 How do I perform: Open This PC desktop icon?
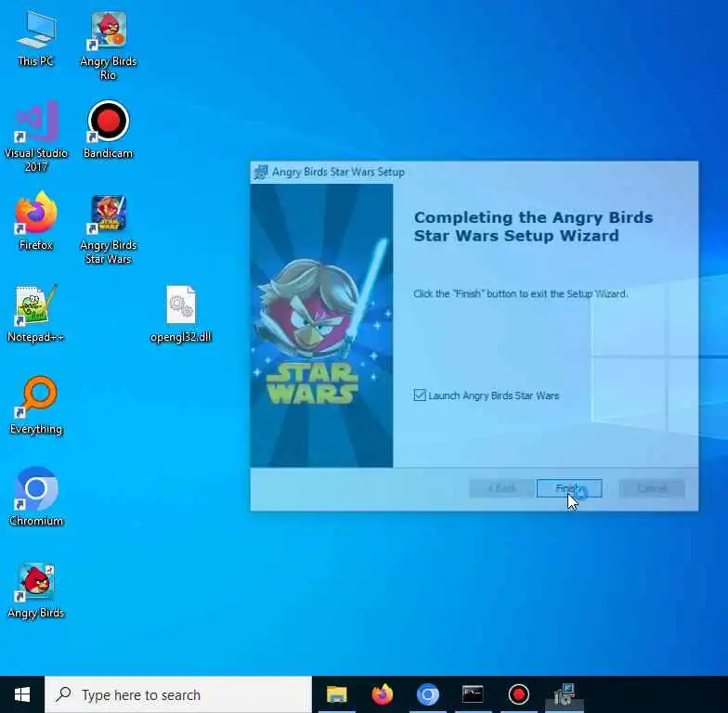pyautogui.click(x=35, y=40)
